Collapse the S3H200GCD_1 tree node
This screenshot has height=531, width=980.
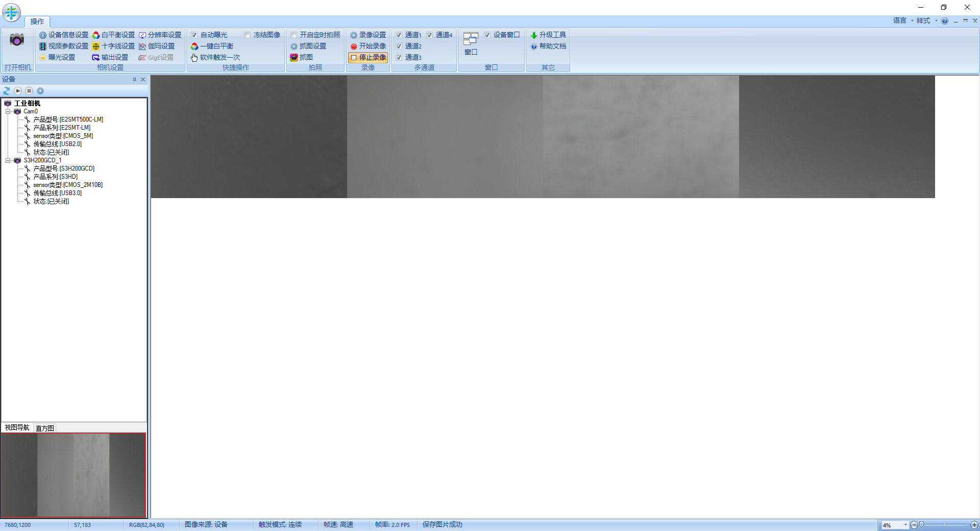pos(9,160)
